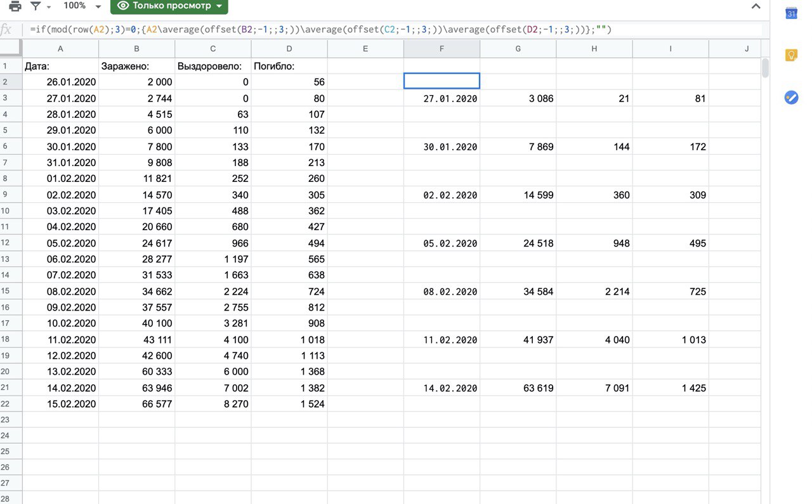Select column F header

442,49
